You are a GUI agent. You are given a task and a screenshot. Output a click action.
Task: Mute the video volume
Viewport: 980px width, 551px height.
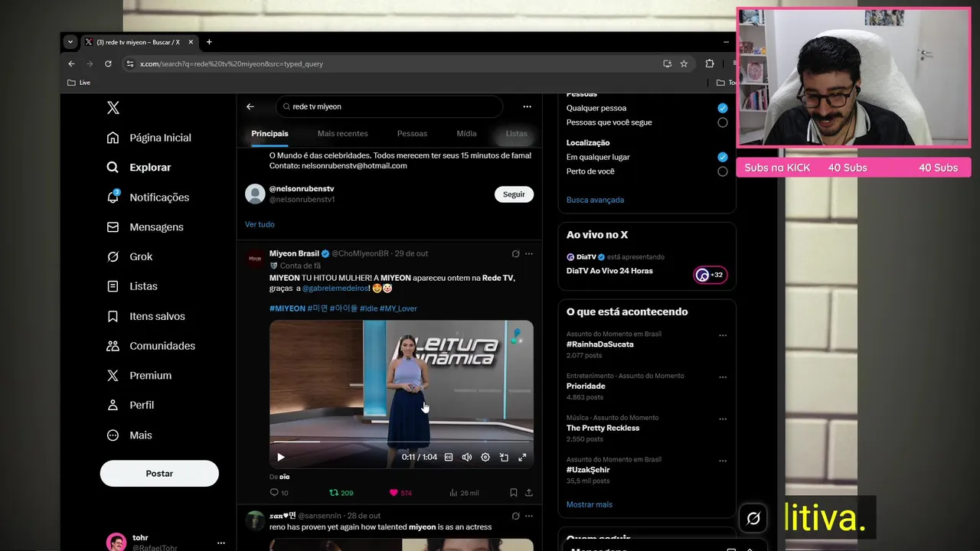[x=467, y=457]
